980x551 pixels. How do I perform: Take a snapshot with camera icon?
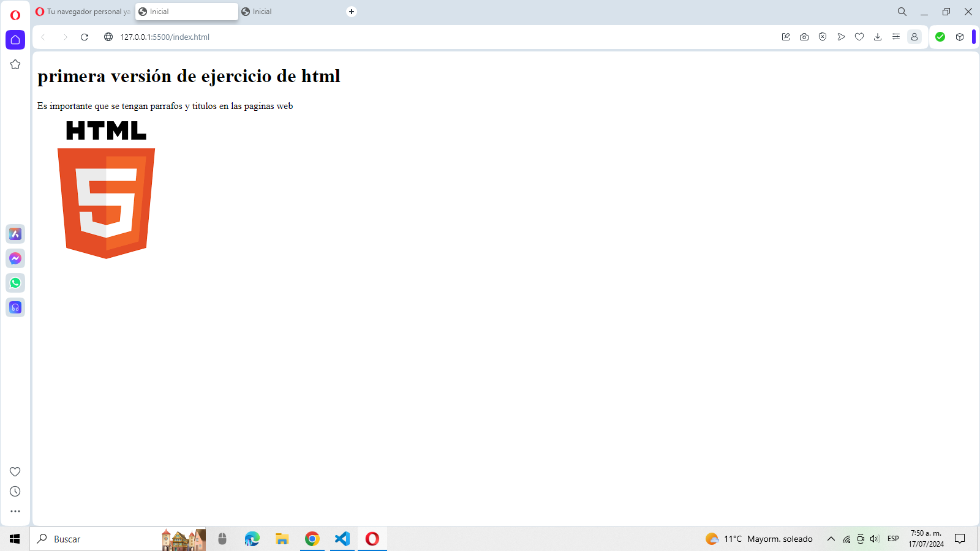pos(804,37)
